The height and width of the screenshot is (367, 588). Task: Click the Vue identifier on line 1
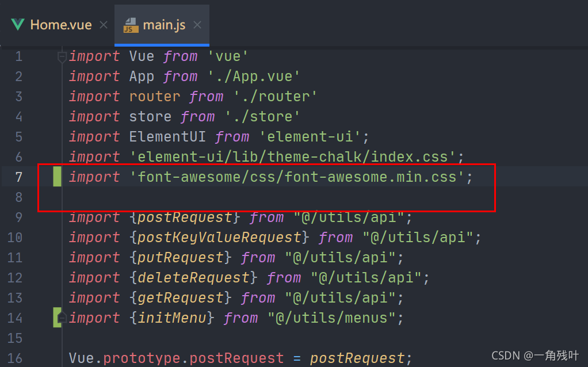coord(142,56)
